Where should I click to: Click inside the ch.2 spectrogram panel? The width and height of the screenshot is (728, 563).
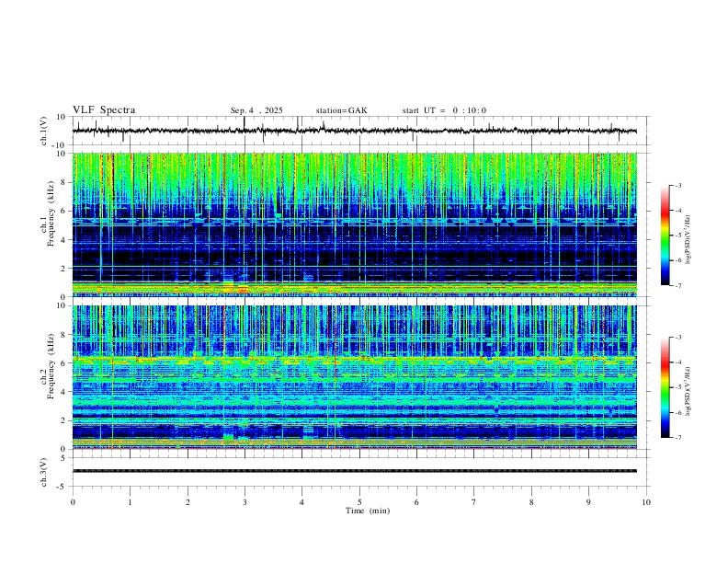point(354,377)
